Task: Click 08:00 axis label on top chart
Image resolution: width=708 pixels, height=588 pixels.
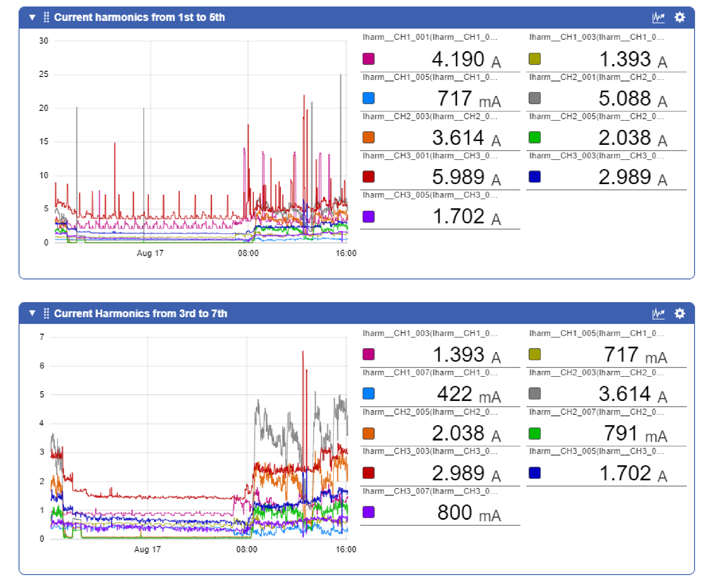Action: tap(248, 253)
